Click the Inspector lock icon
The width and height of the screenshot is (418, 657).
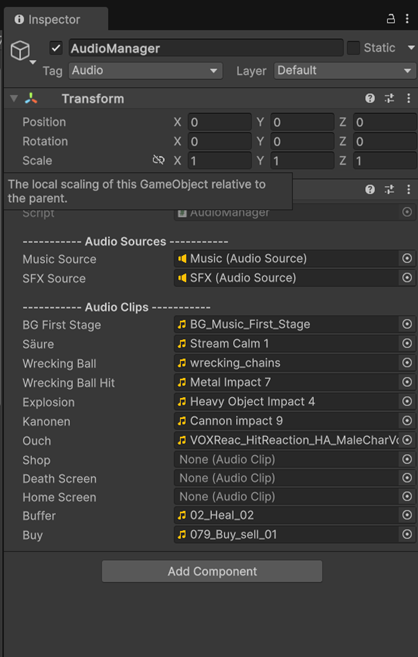click(x=390, y=19)
